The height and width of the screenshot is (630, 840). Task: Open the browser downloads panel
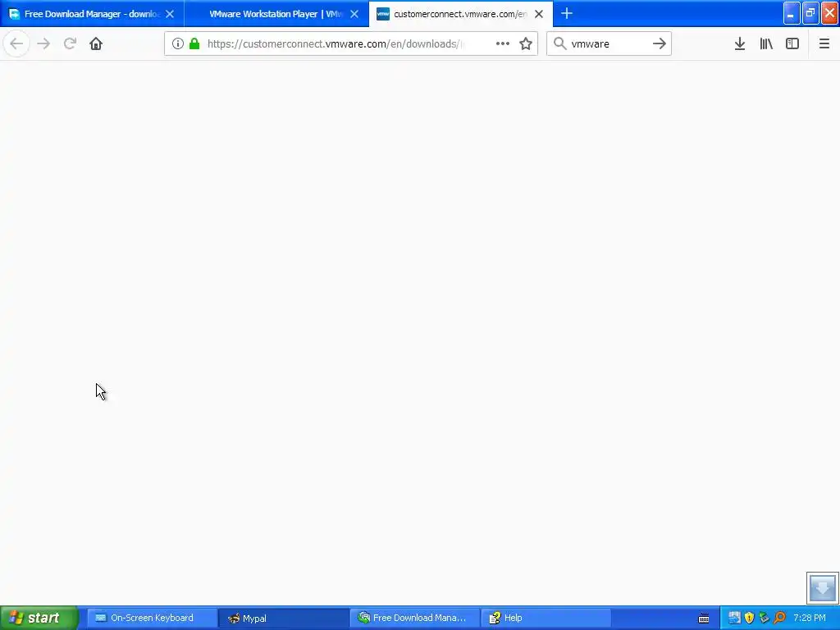[x=740, y=44]
